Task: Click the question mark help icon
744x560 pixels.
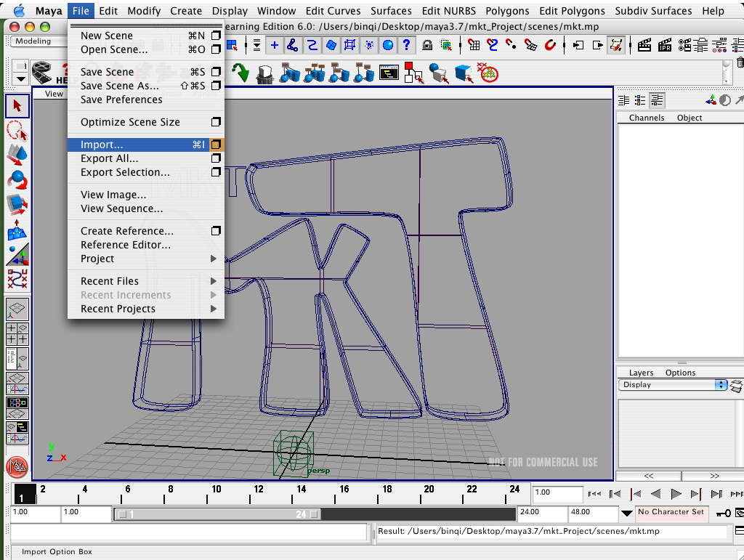Action: pyautogui.click(x=407, y=45)
